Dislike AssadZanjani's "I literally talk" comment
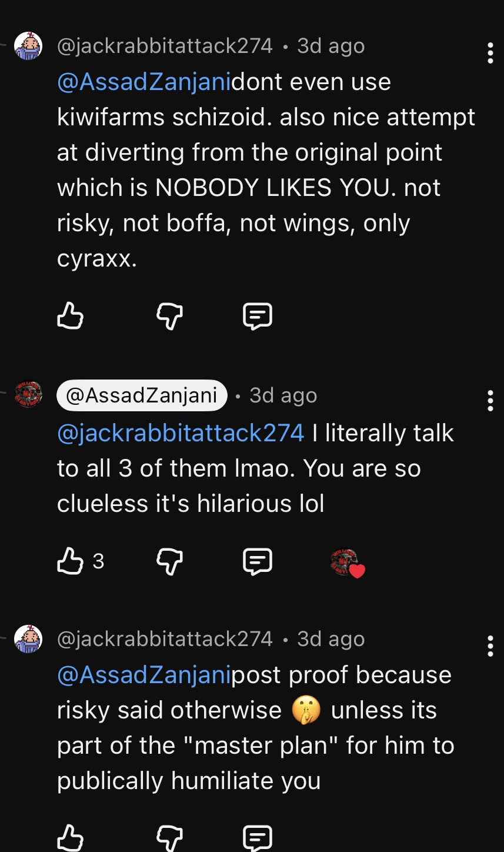This screenshot has width=504, height=852. (169, 561)
